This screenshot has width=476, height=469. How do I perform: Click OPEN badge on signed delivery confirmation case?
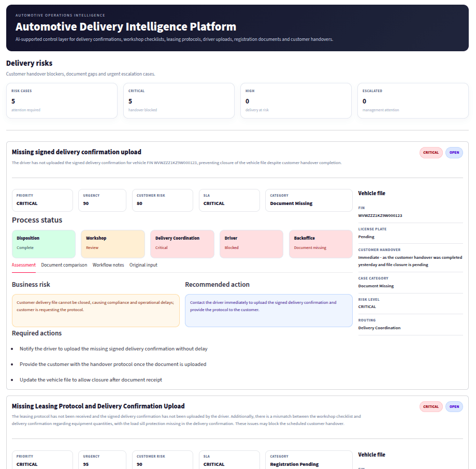click(454, 153)
